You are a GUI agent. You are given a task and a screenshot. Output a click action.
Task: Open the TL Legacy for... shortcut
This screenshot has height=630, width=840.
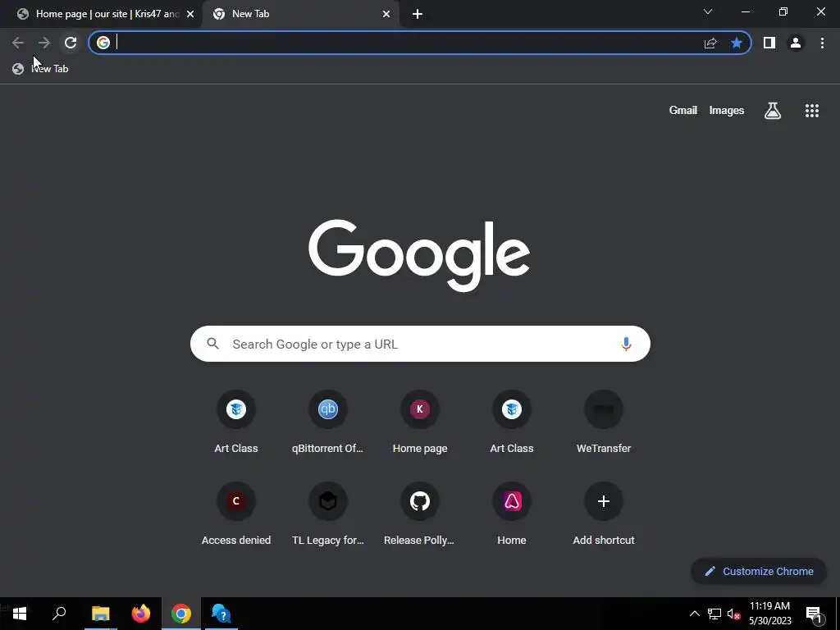[328, 514]
